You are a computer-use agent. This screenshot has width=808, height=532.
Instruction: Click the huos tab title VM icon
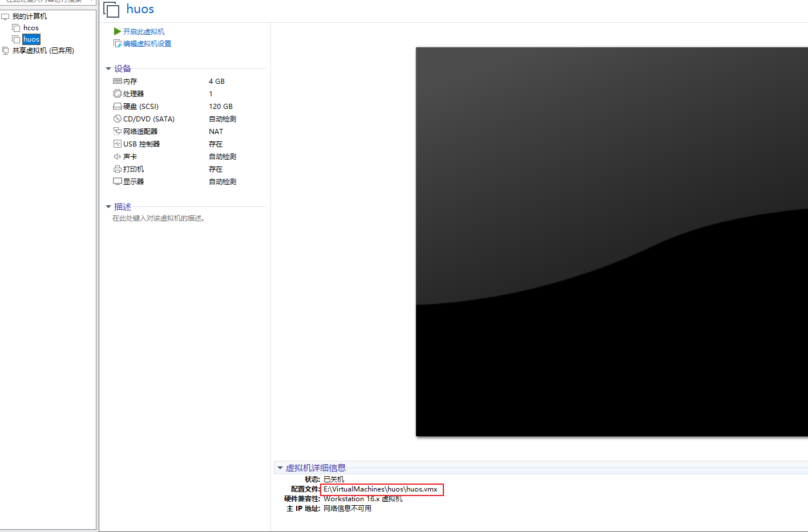point(111,9)
